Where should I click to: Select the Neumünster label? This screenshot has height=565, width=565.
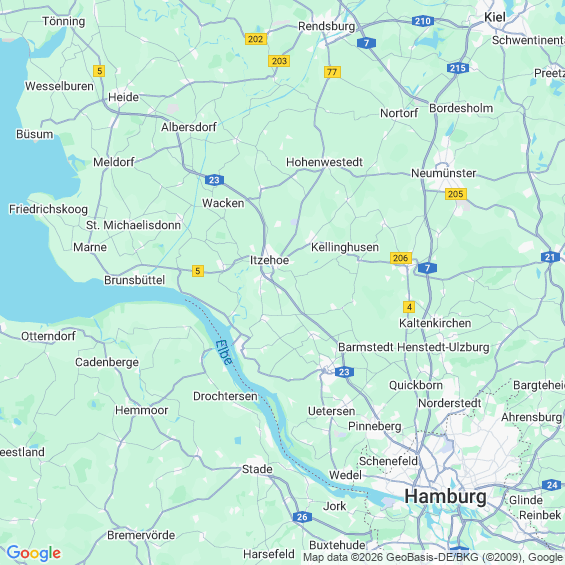[444, 173]
